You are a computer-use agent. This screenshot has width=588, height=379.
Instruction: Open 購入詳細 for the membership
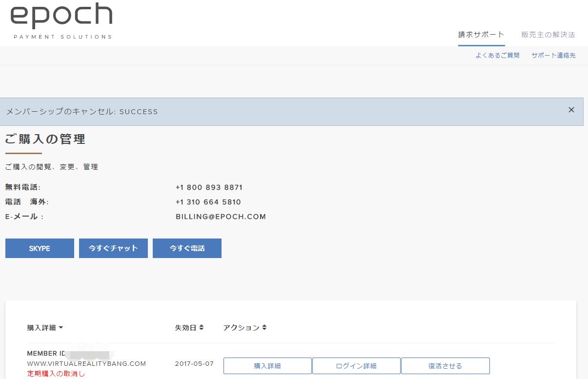coord(267,366)
